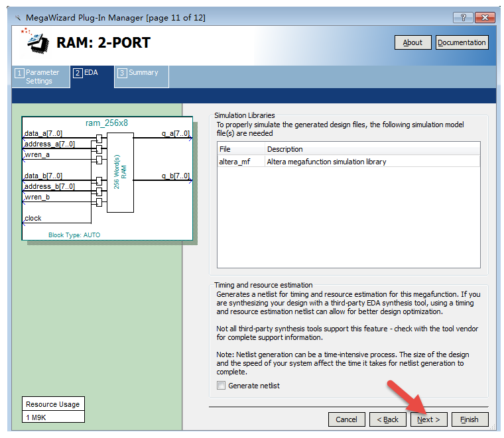Select the altera_mf file cell
This screenshot has width=504, height=438.
pyautogui.click(x=241, y=162)
